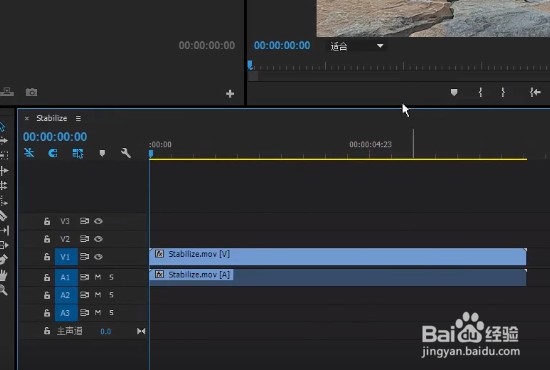
Task: Click the Program monitor playhead marker
Action: [x=250, y=65]
